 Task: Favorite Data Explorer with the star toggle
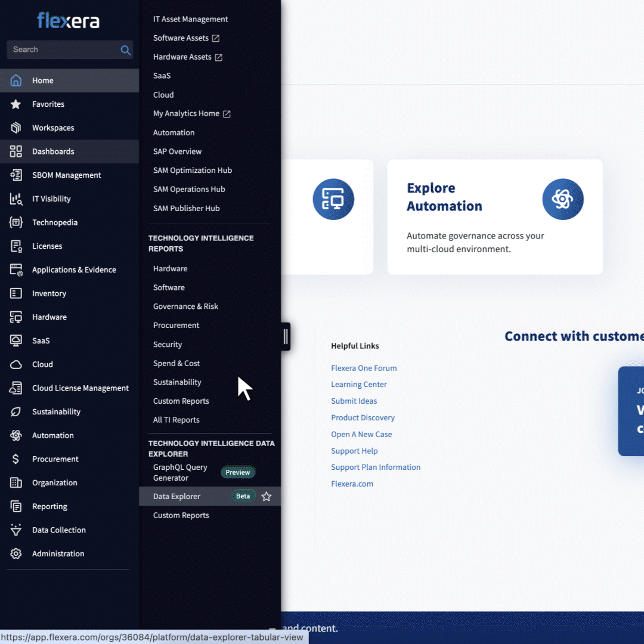click(267, 497)
